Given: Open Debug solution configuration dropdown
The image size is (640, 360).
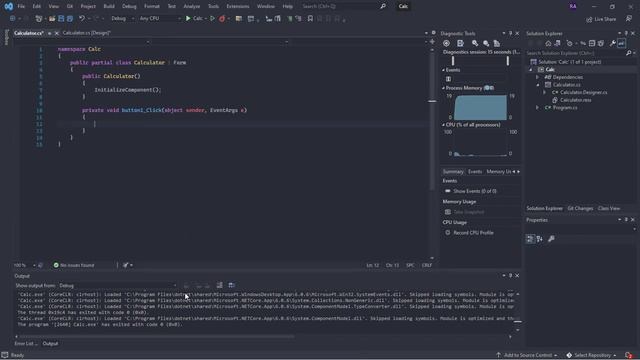Looking at the screenshot, I should [122, 18].
